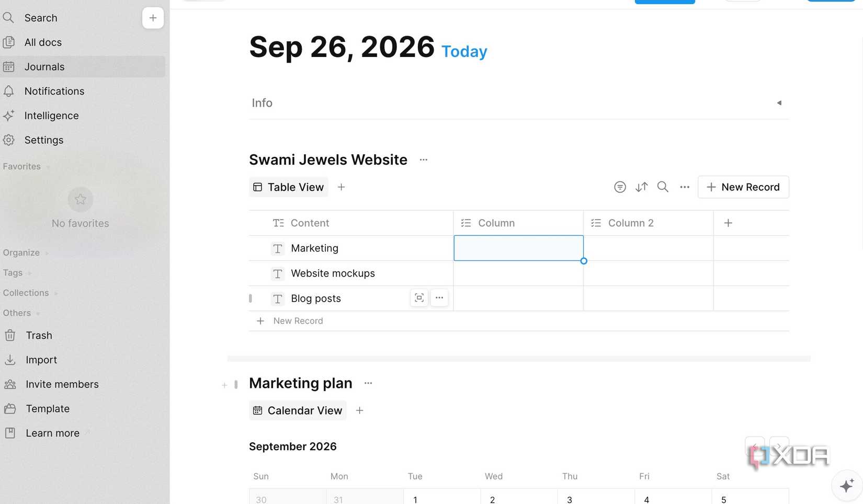This screenshot has width=863, height=504.
Task: Select the empty Column 2 cell for Marketing
Action: pos(649,248)
